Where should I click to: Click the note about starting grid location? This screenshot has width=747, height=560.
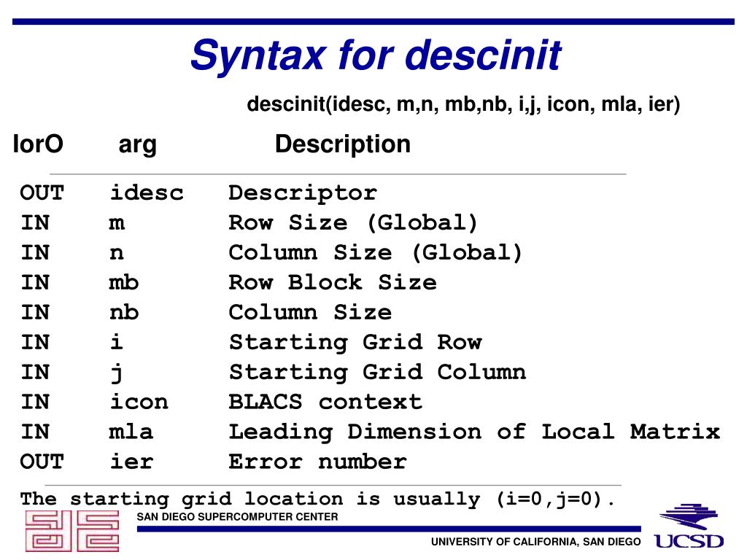coord(317,499)
